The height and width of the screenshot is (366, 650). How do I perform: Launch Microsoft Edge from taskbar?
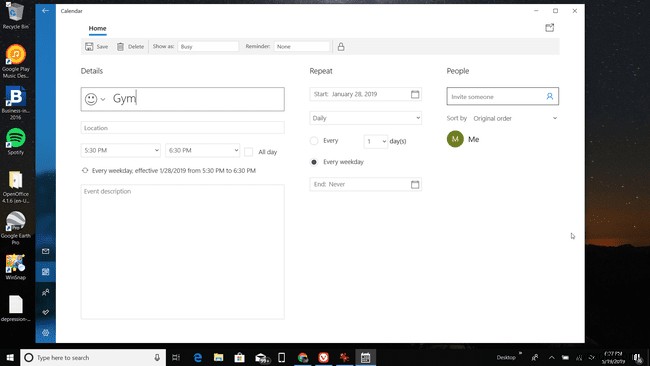198,357
